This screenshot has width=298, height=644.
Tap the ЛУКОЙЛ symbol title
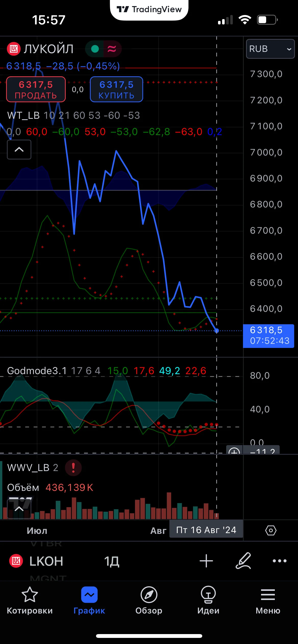point(49,49)
